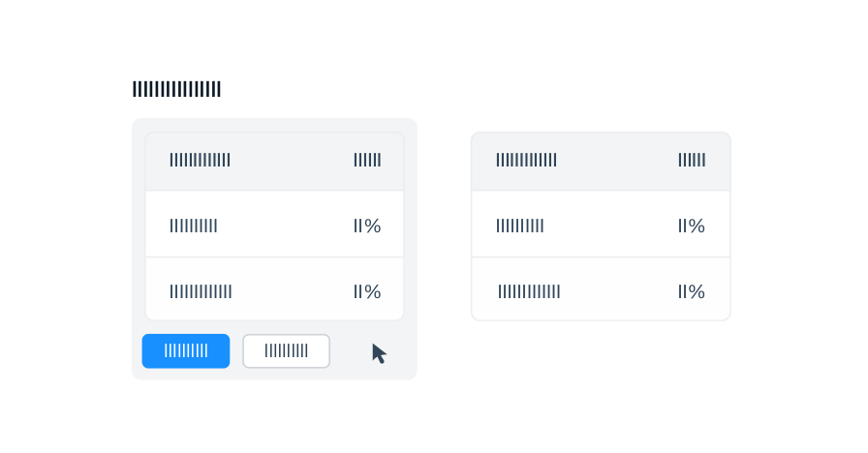Screen dimensions: 868x453
Task: Click the blue filled primary button
Action: click(186, 350)
